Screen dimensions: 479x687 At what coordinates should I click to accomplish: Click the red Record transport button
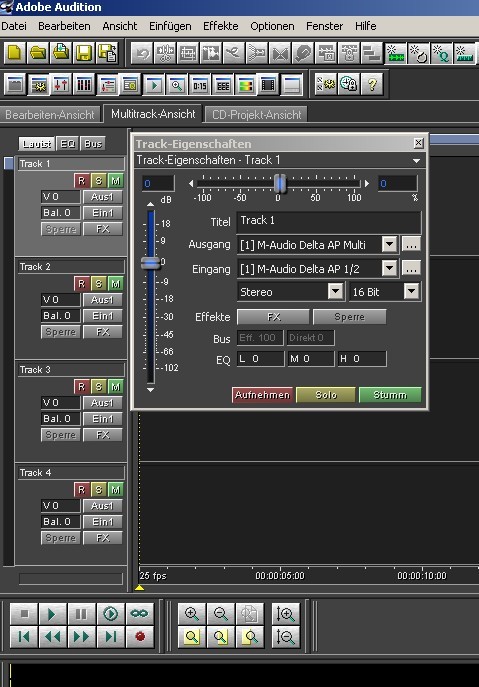pos(139,637)
